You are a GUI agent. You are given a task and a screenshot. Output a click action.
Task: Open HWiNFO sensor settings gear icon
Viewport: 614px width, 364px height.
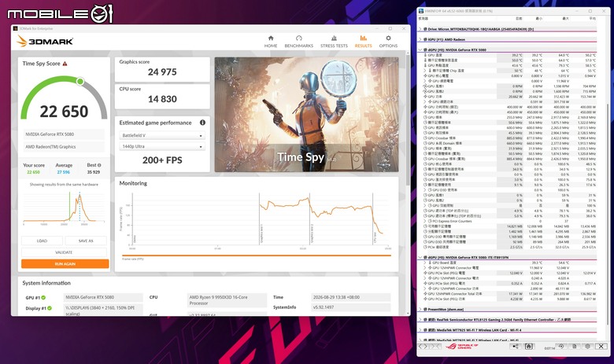[587, 347]
